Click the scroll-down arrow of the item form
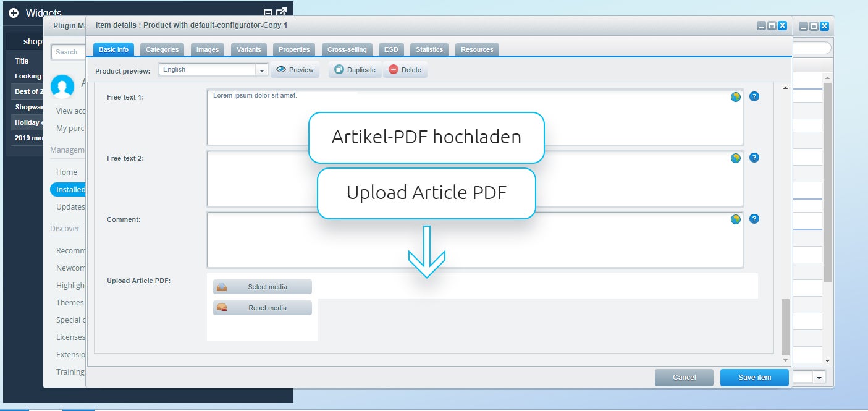The image size is (868, 411). (785, 360)
